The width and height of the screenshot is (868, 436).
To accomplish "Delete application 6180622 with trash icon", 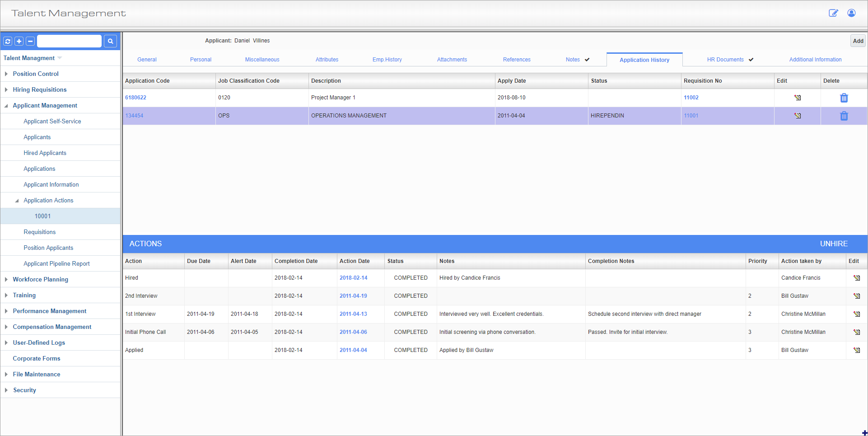I will point(844,98).
